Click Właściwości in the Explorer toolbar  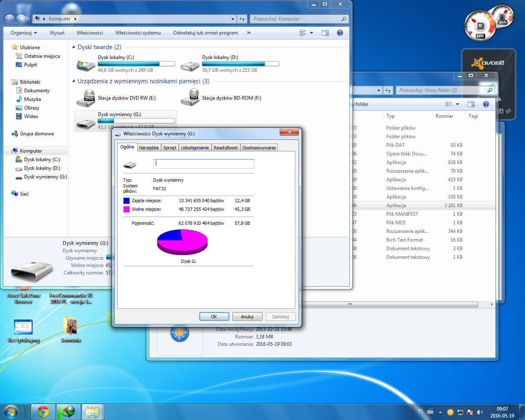(90, 33)
